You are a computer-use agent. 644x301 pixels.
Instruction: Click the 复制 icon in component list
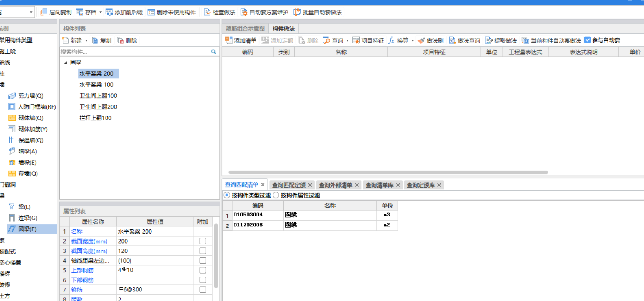[95, 40]
